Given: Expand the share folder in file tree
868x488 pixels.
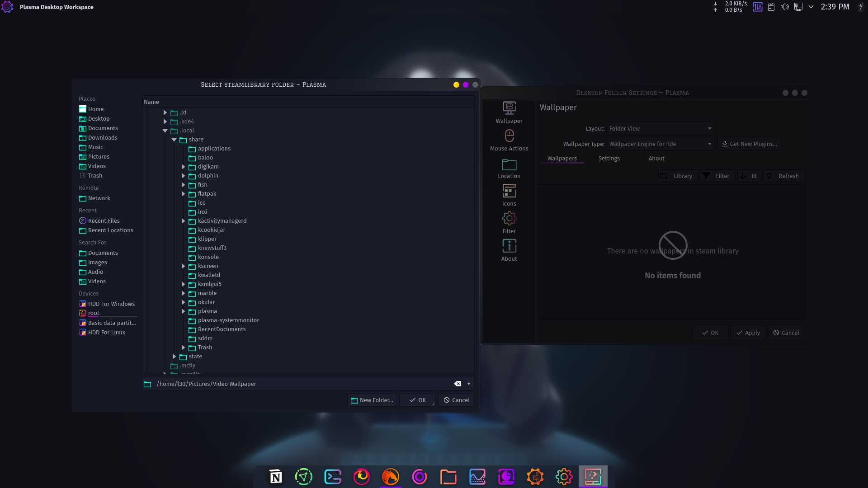Looking at the screenshot, I should tap(174, 140).
